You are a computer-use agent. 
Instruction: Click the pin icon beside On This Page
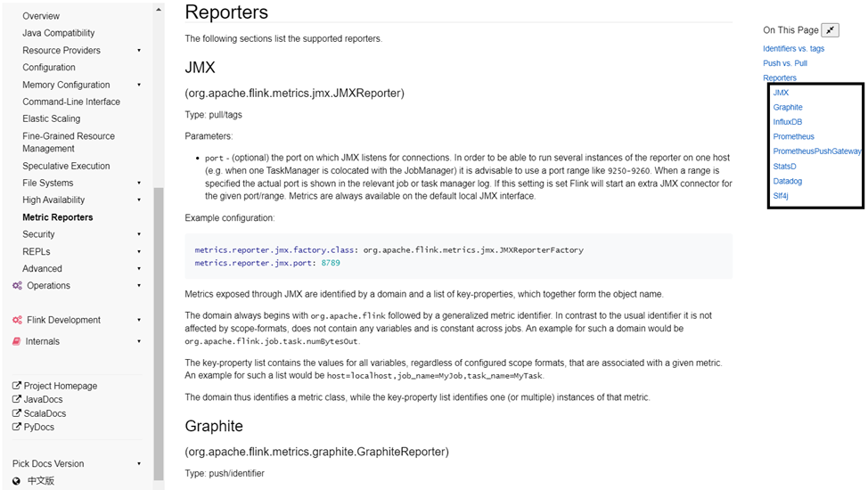[830, 30]
